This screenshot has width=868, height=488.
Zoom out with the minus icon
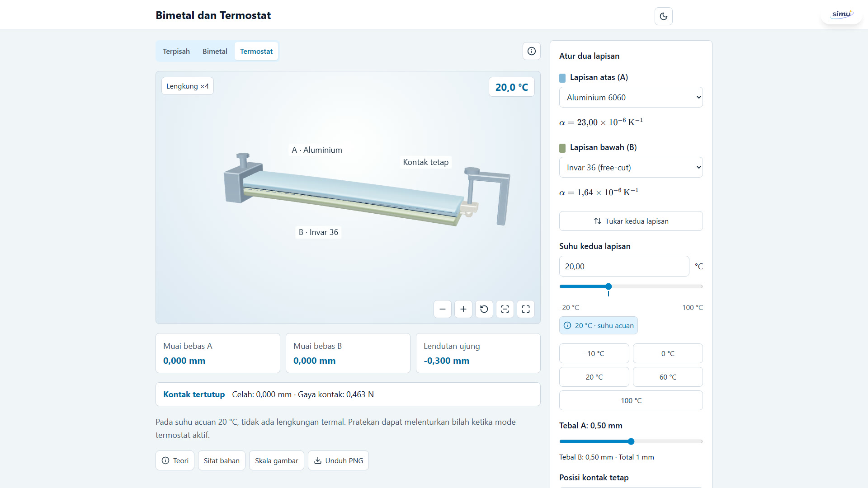pyautogui.click(x=443, y=309)
